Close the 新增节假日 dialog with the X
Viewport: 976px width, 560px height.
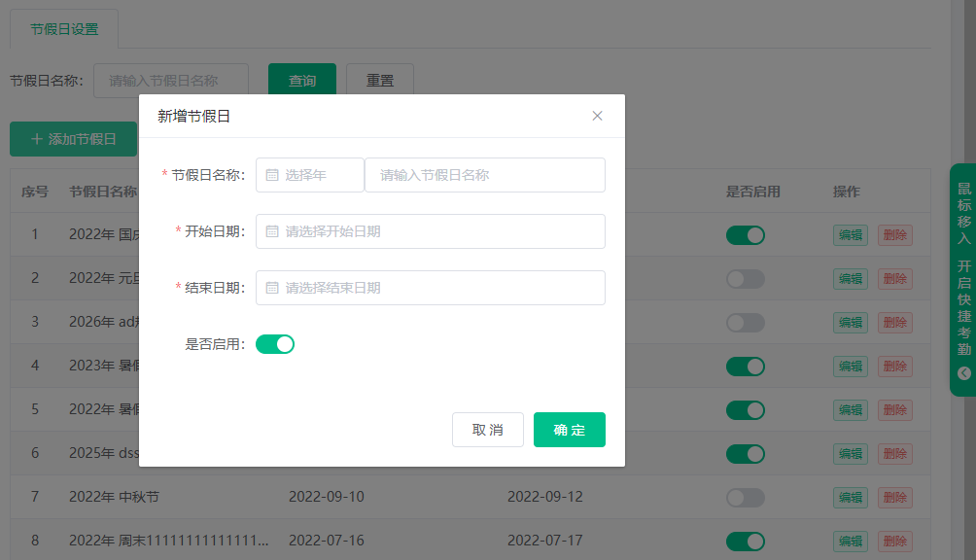[597, 115]
